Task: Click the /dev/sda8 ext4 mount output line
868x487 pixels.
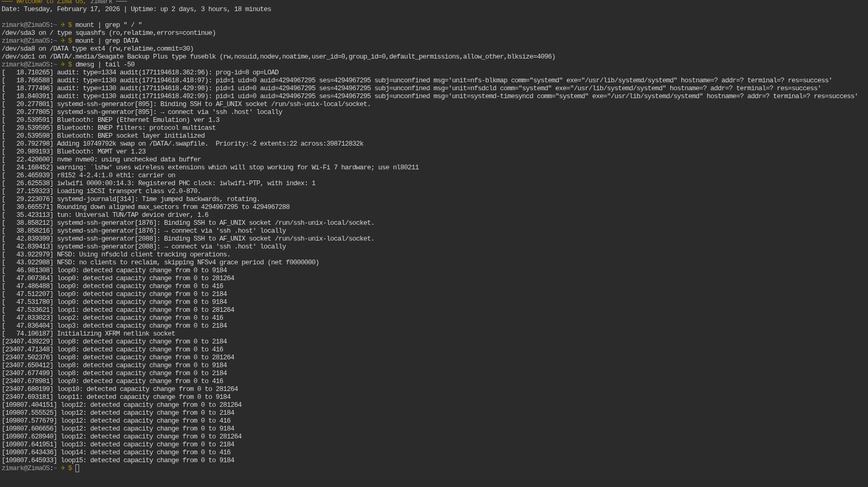Action: coord(98,49)
